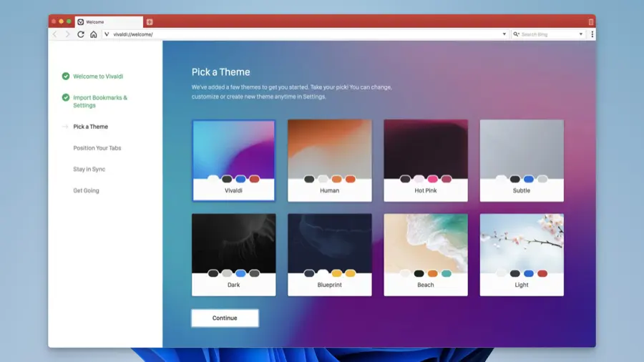Screen dimensions: 644x362
Task: Open the Stay in Sync step
Action: coord(89,169)
